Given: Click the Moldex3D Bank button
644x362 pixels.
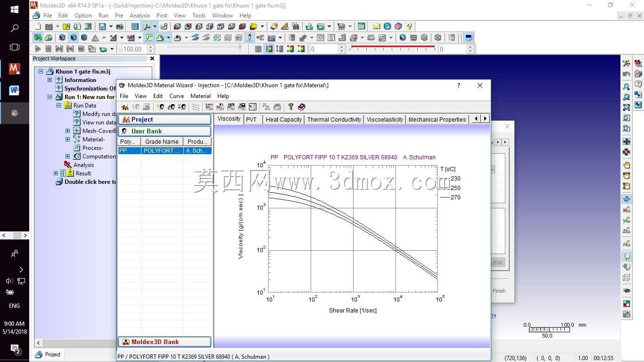Looking at the screenshot, I should click(x=165, y=342).
